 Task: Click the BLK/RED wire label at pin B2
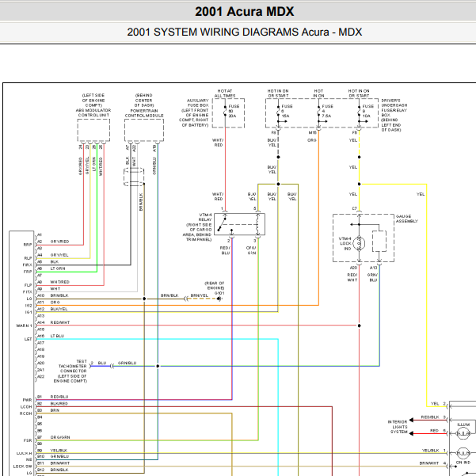tap(59, 403)
